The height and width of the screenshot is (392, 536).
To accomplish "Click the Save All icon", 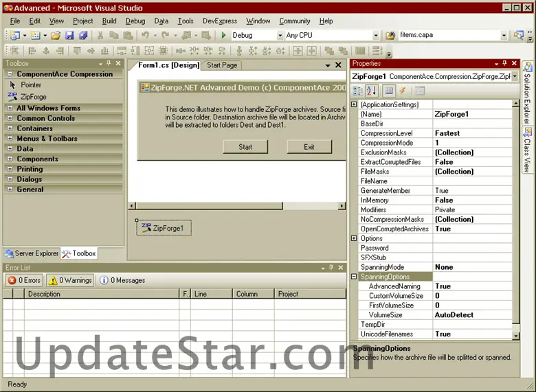I will (83, 35).
